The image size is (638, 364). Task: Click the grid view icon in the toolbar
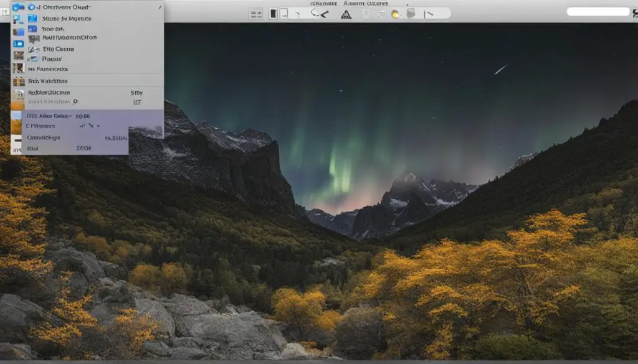point(256,15)
